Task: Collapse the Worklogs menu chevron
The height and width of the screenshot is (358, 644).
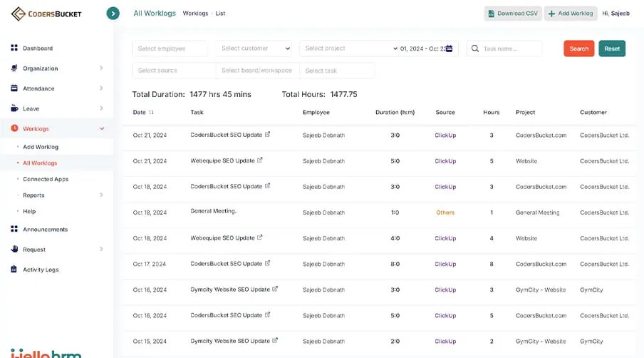Action: point(102,128)
